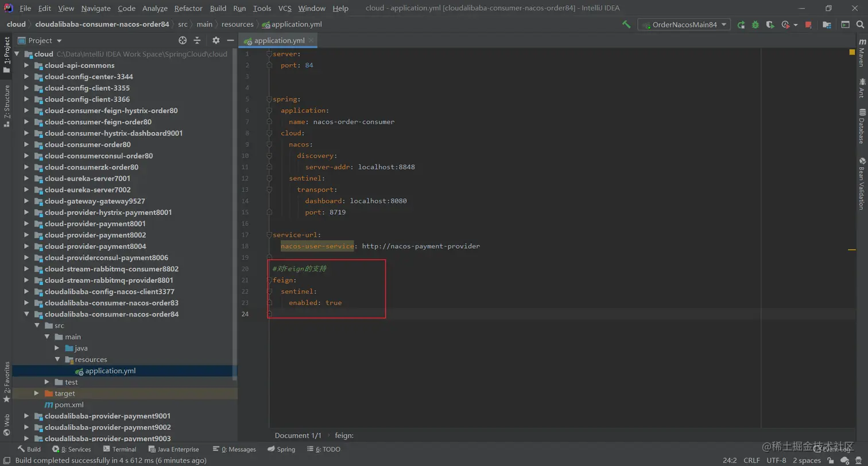The image size is (868, 466).
Task: Click the Run Anything terminal icon
Action: pyautogui.click(x=845, y=25)
